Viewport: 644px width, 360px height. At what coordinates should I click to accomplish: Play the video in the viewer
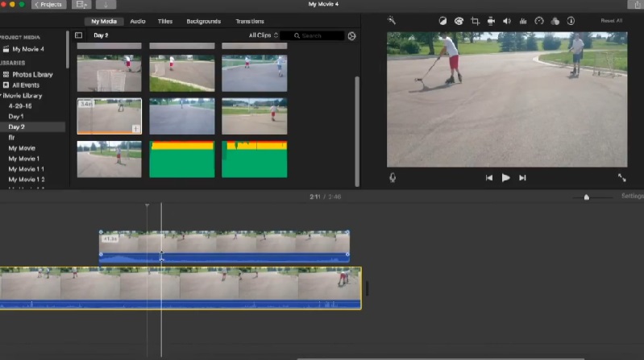505,178
